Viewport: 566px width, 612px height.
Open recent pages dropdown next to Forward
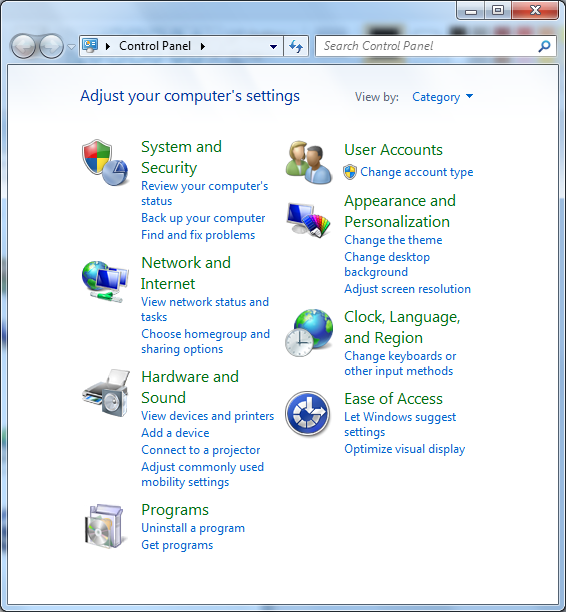coord(71,46)
